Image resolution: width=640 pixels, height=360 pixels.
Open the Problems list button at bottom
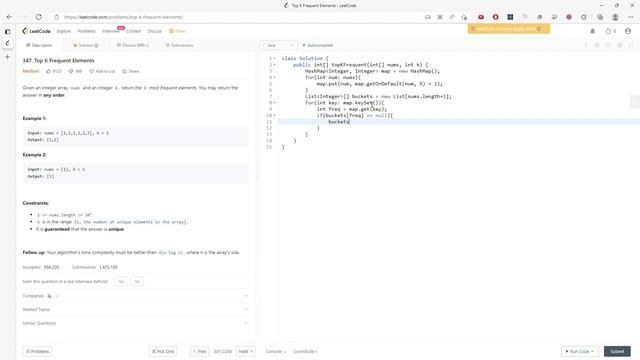[37, 351]
